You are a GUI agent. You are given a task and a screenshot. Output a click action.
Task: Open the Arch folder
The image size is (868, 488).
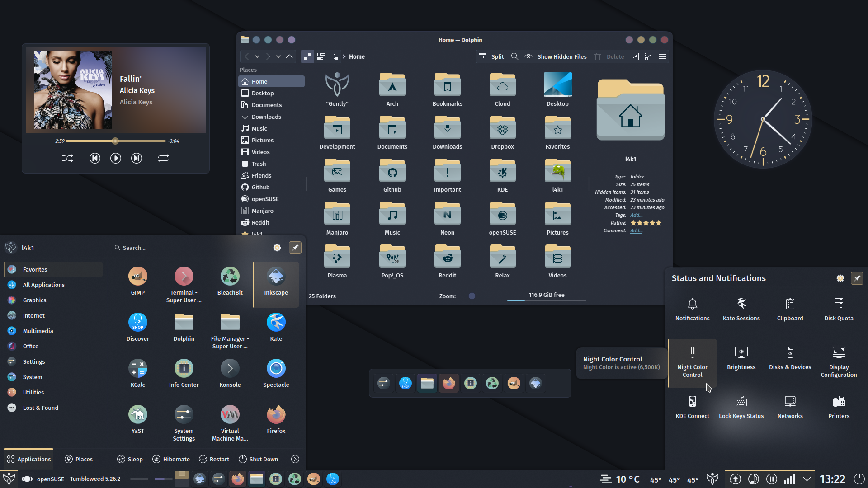point(392,89)
